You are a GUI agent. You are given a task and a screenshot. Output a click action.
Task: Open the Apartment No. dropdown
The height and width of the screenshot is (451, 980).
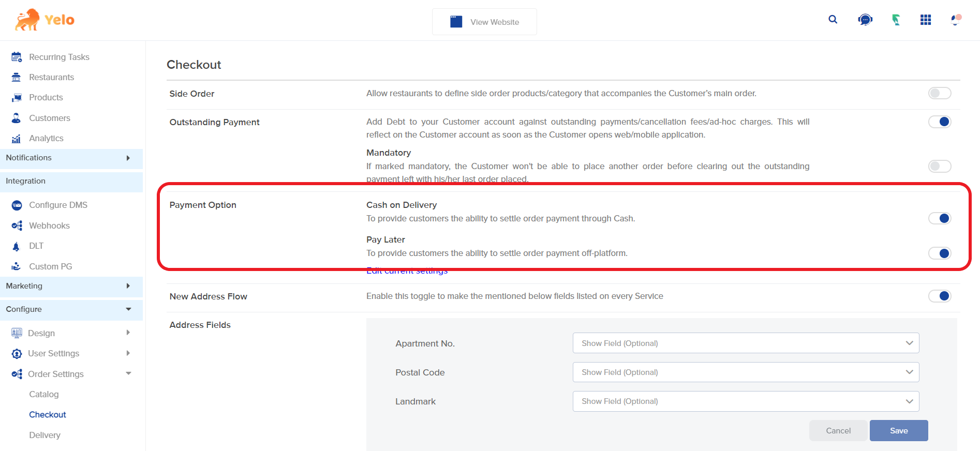746,343
